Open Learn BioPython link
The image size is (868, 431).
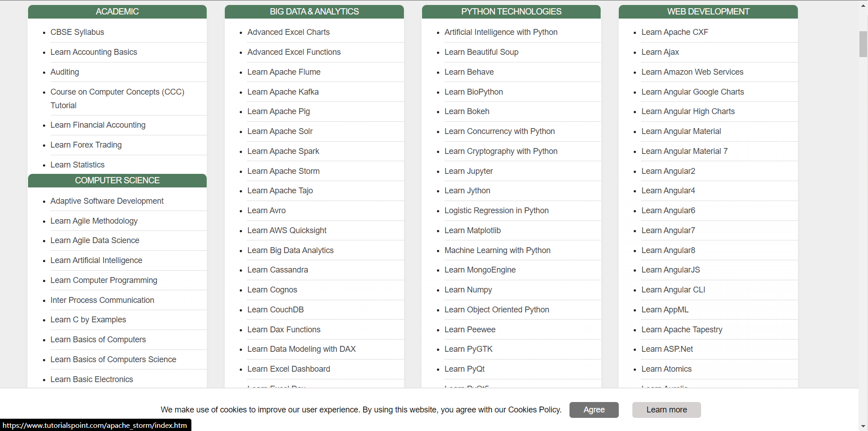[474, 92]
